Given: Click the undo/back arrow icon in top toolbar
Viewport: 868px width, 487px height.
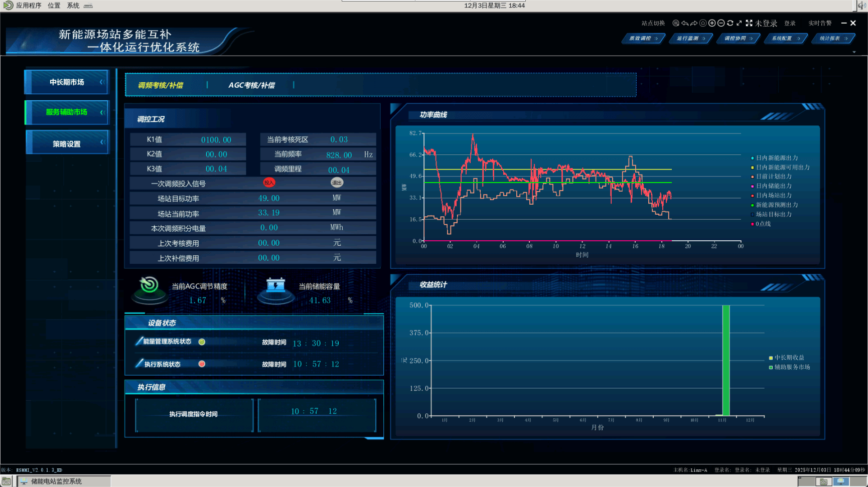Looking at the screenshot, I should tap(684, 23).
